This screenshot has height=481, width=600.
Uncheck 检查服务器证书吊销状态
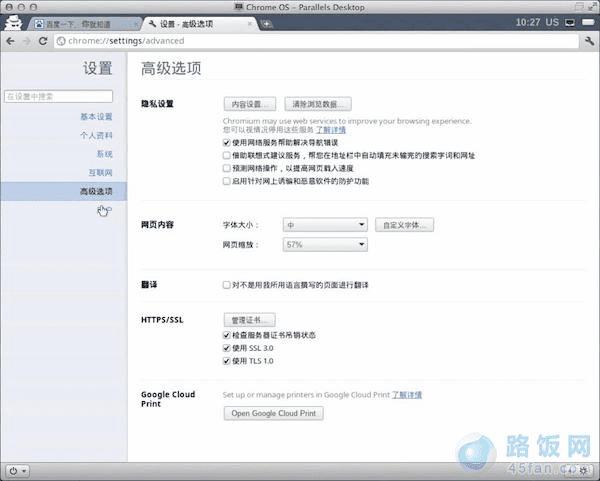click(x=227, y=335)
